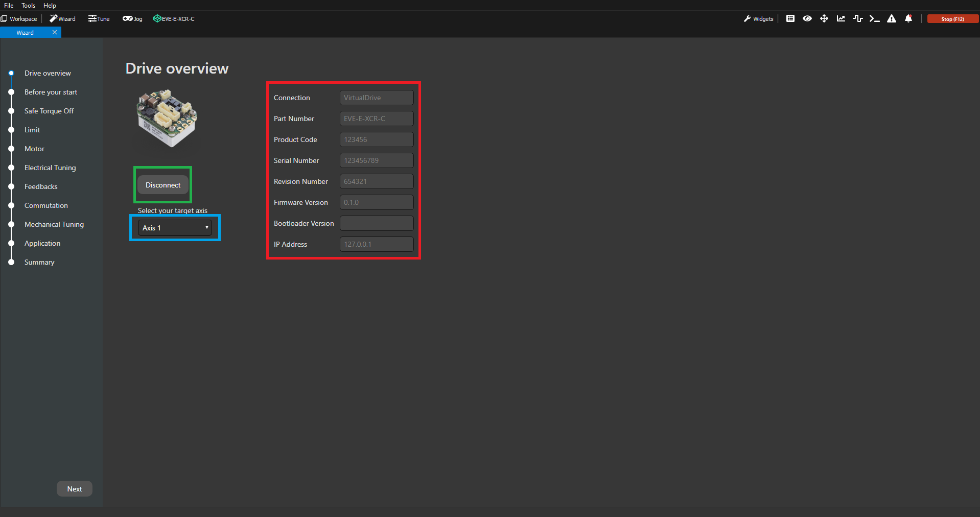The width and height of the screenshot is (980, 517).
Task: Open the Workspace selector
Action: pyautogui.click(x=19, y=19)
